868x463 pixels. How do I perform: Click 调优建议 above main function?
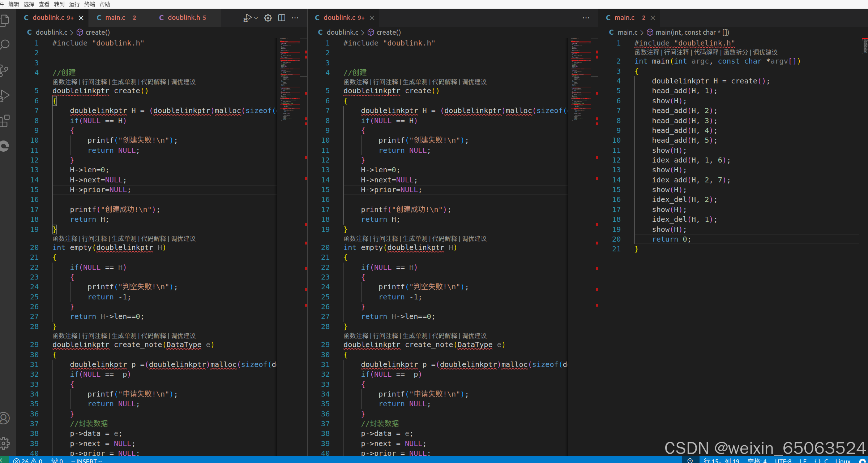765,52
